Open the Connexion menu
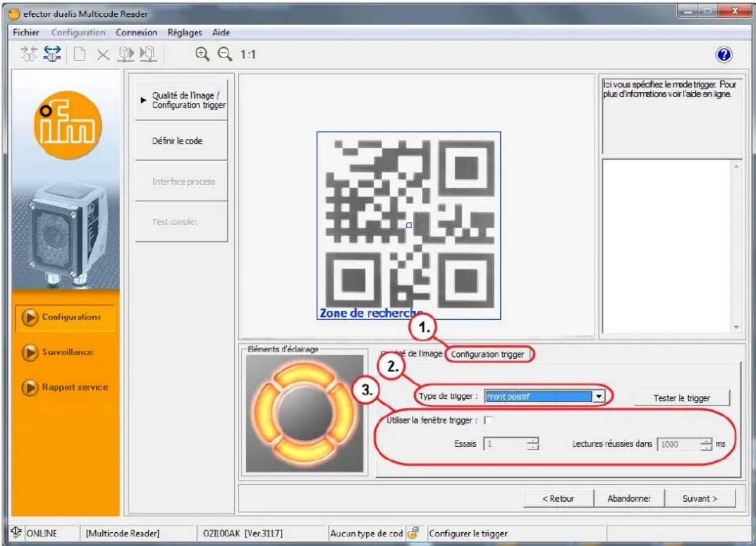 pyautogui.click(x=137, y=32)
